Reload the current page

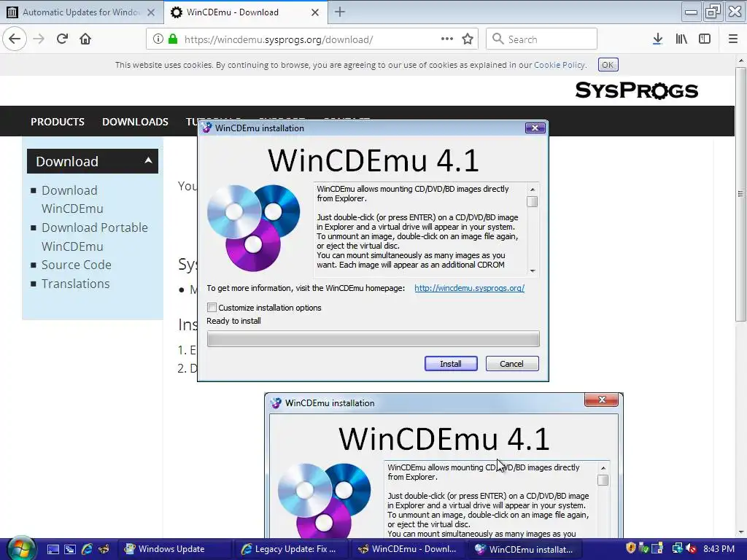click(x=62, y=39)
